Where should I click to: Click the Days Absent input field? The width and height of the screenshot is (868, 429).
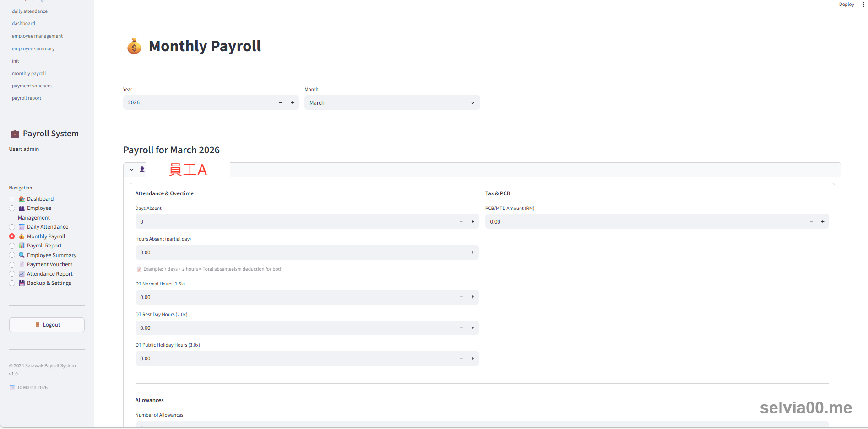295,222
